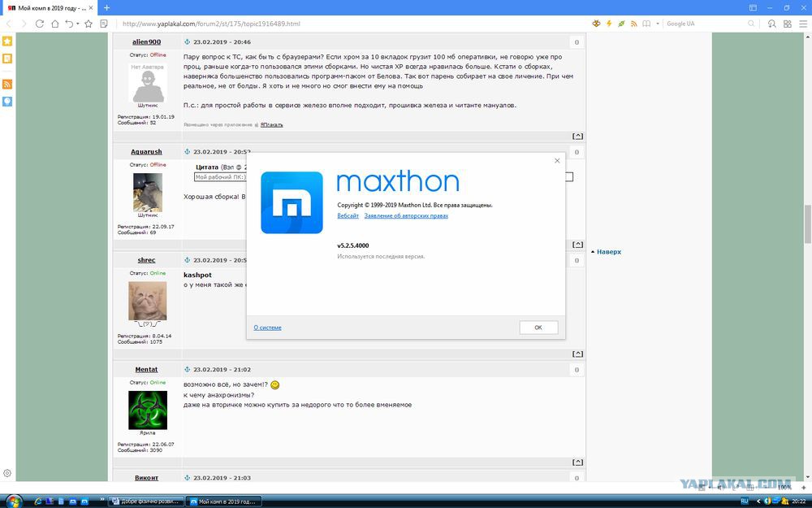Open the quick access grid icon
Viewport: 812px width, 508px height.
coord(787,24)
